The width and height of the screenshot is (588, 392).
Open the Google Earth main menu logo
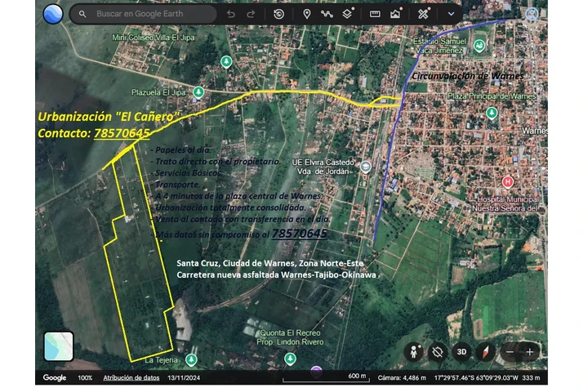pos(53,14)
